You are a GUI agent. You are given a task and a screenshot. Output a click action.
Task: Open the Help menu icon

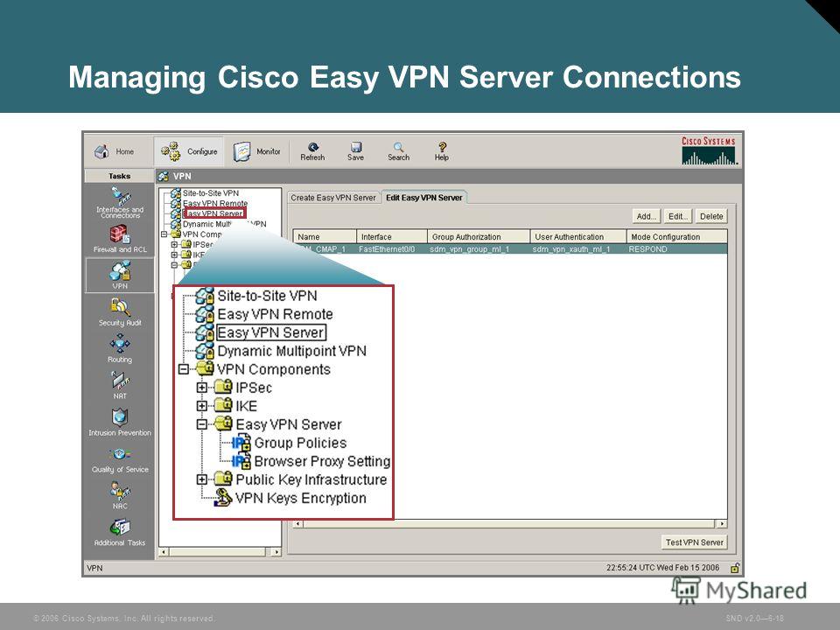442,151
